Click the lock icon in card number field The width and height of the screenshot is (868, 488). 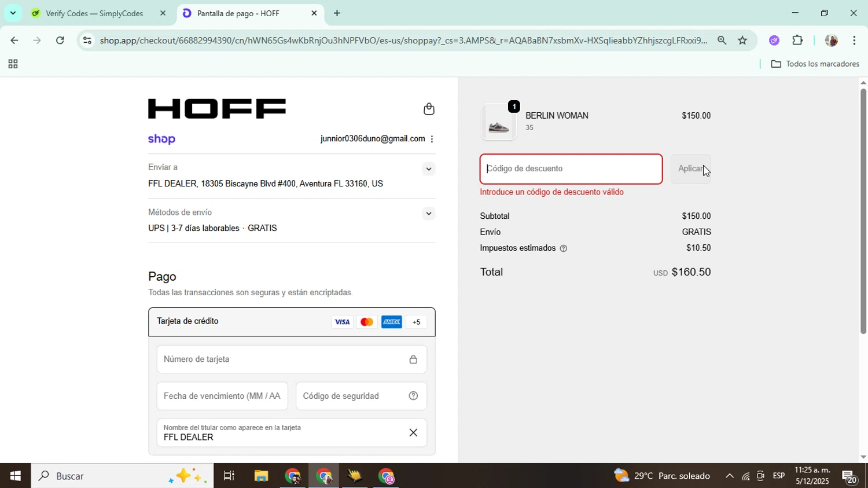[413, 359]
